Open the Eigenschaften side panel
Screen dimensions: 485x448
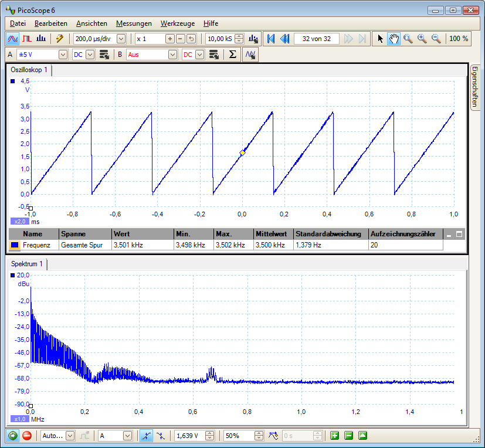(x=475, y=87)
